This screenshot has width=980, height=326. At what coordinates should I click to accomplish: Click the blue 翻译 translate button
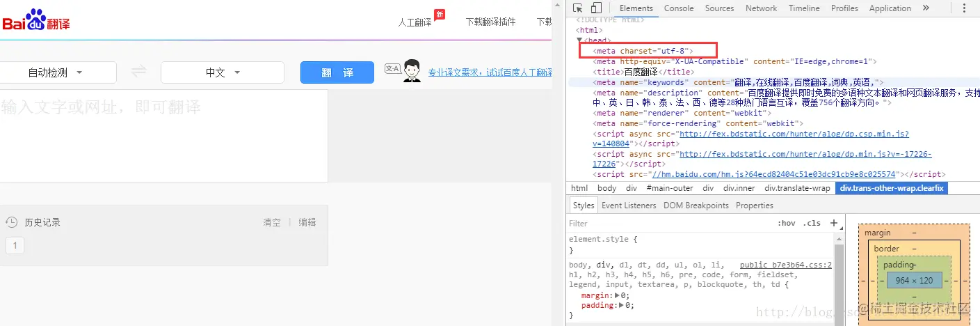click(x=337, y=72)
